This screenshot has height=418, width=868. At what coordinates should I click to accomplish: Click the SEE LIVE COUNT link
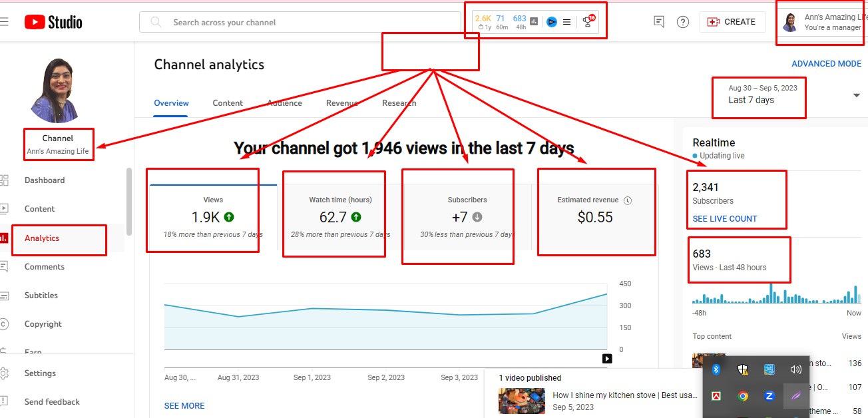(725, 219)
